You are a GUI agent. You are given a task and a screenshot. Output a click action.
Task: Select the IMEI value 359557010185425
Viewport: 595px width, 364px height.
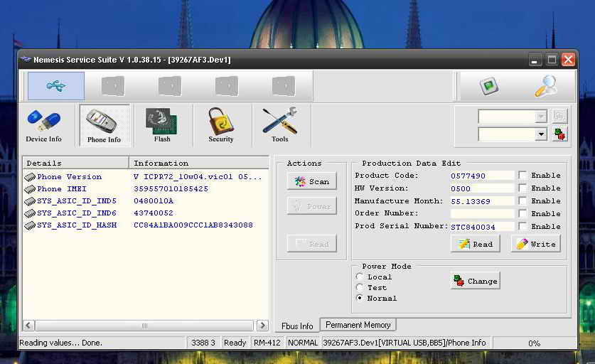coord(171,189)
